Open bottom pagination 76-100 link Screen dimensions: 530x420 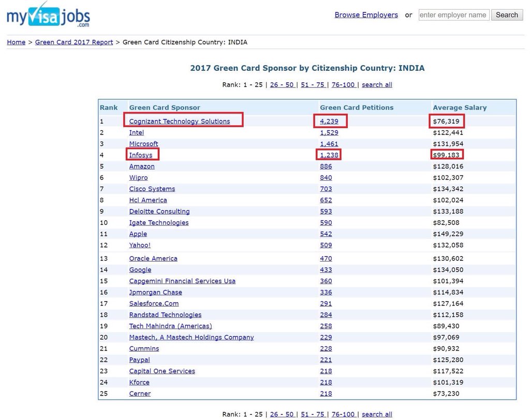point(343,414)
